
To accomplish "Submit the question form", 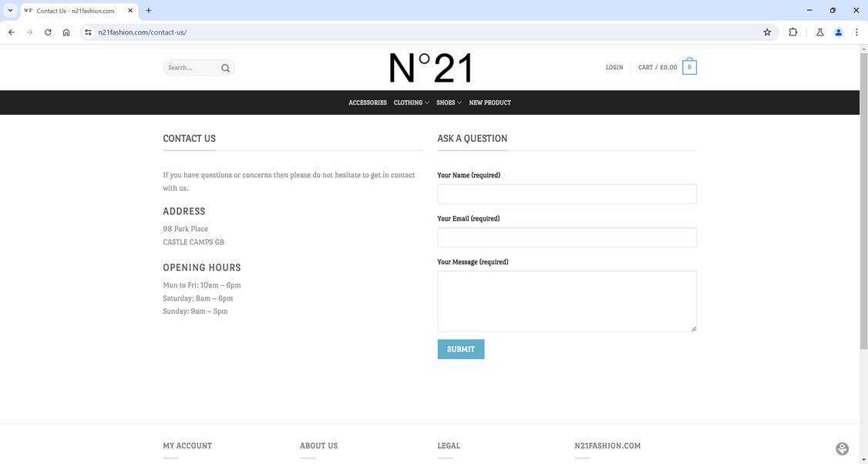I will 460,349.
